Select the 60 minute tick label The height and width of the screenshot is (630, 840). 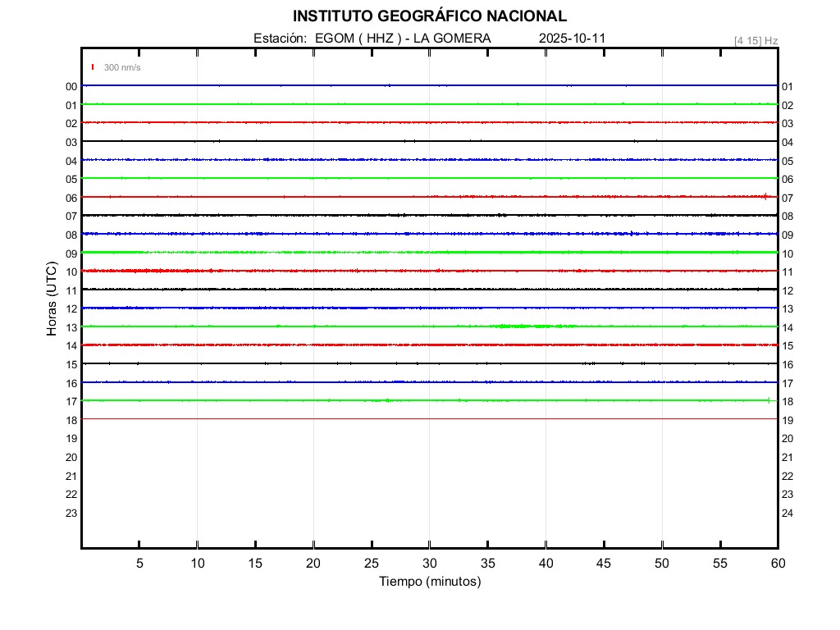click(x=778, y=563)
